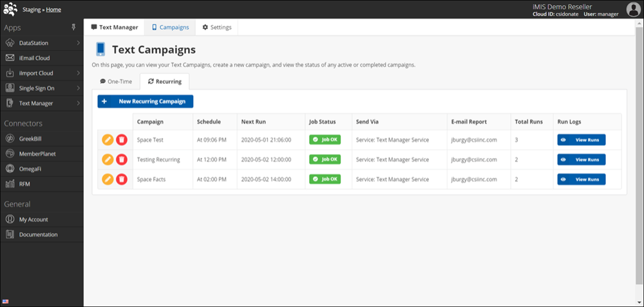Click the edit pencil icon for Space Facts

(108, 179)
